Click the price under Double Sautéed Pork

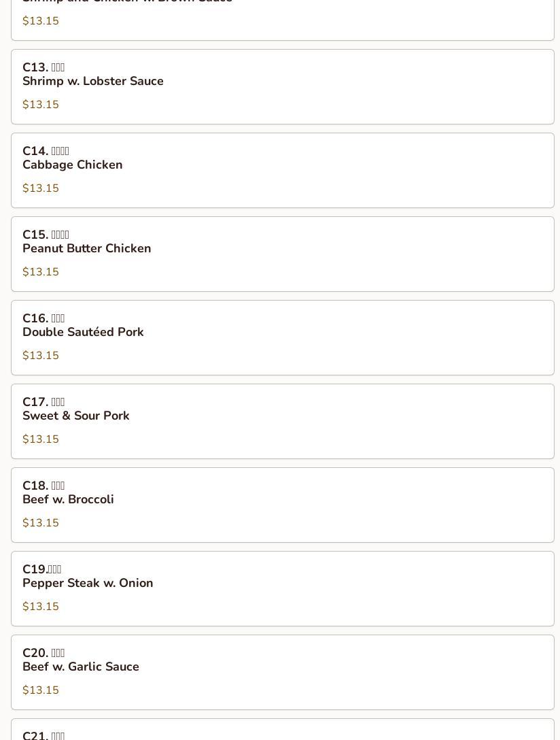point(41,355)
